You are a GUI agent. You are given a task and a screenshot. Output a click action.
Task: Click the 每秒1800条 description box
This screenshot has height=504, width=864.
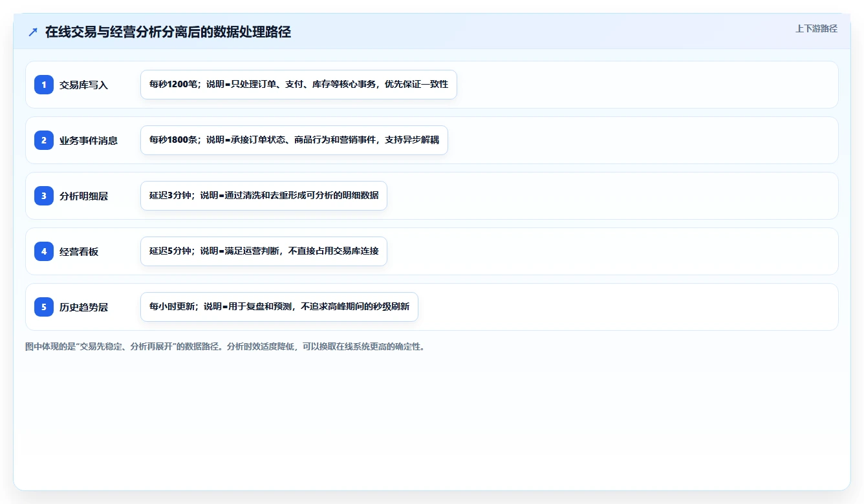point(294,140)
